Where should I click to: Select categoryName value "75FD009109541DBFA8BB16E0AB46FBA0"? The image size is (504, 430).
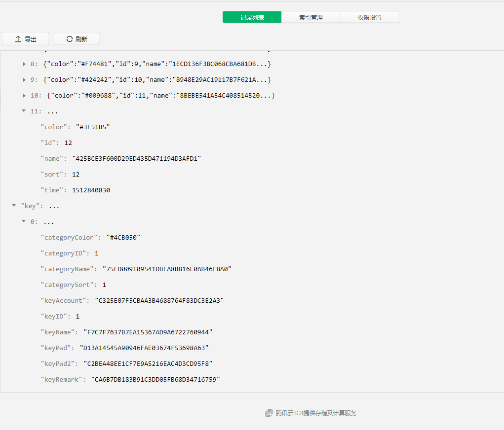(x=167, y=269)
